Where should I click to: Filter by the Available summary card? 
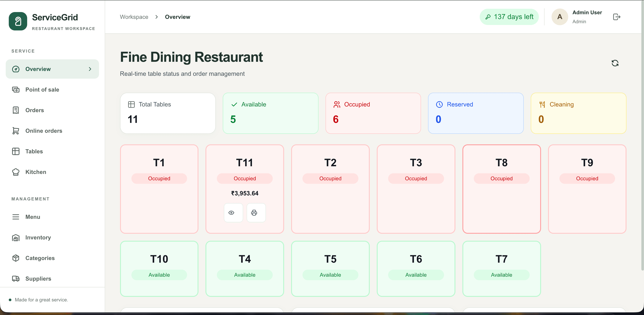pos(271,113)
